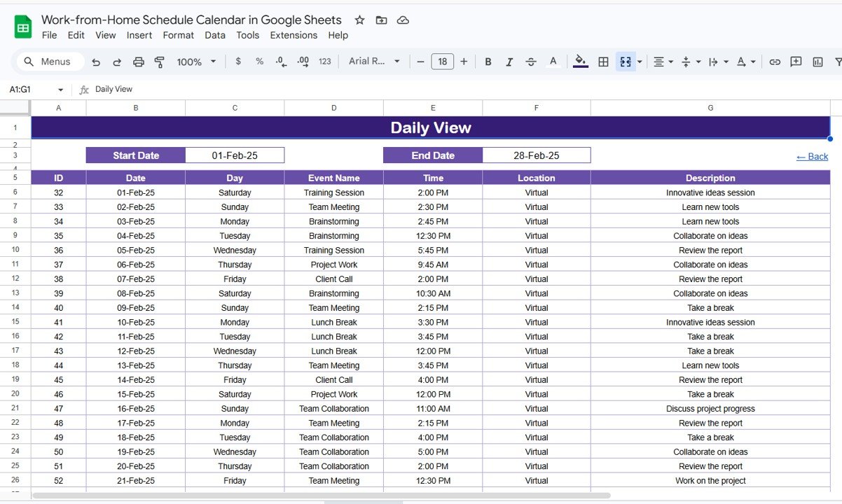Follow the Back link in the sheet
842x504 pixels.
click(x=812, y=156)
